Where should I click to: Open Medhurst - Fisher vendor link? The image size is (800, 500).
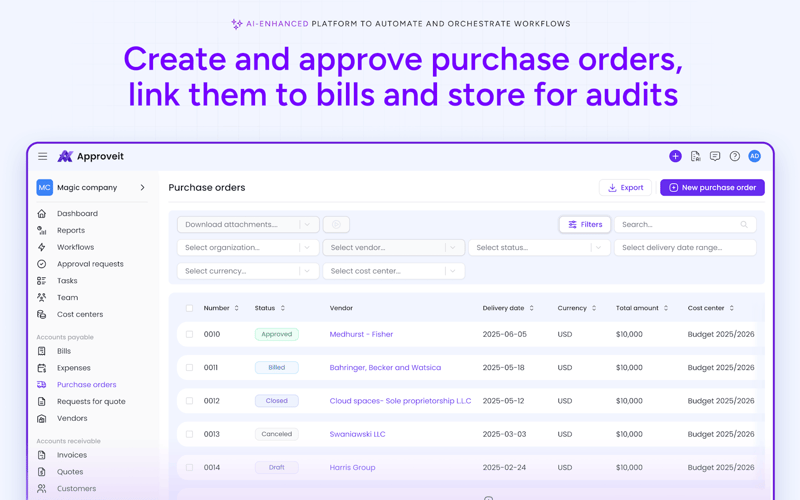tap(361, 334)
